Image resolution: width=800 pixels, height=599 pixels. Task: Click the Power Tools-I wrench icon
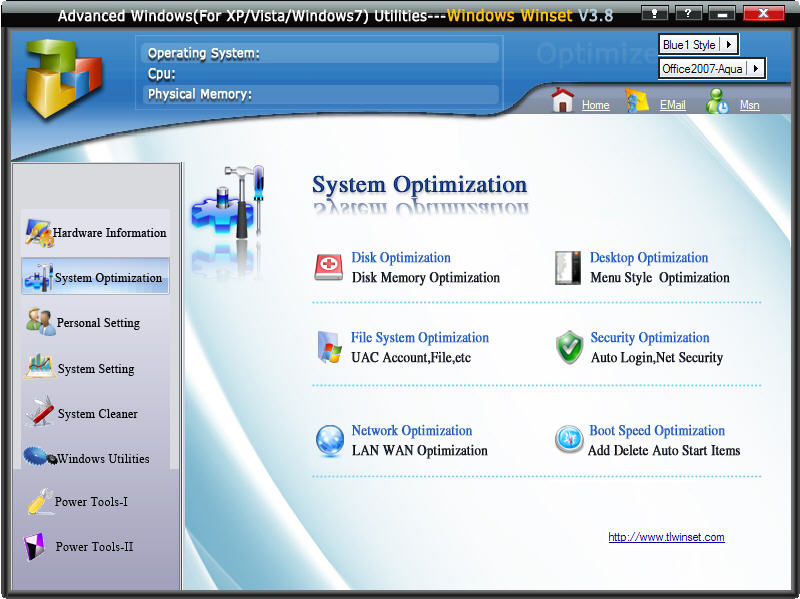40,502
